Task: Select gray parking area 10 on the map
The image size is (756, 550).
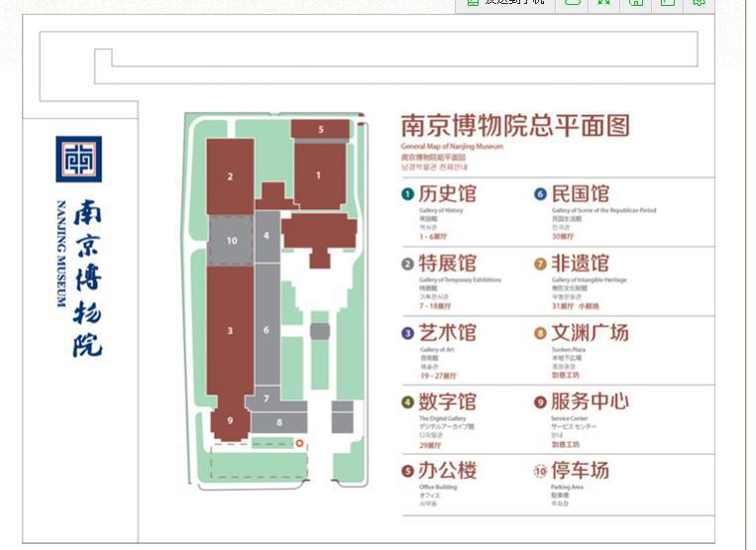Action: [231, 241]
